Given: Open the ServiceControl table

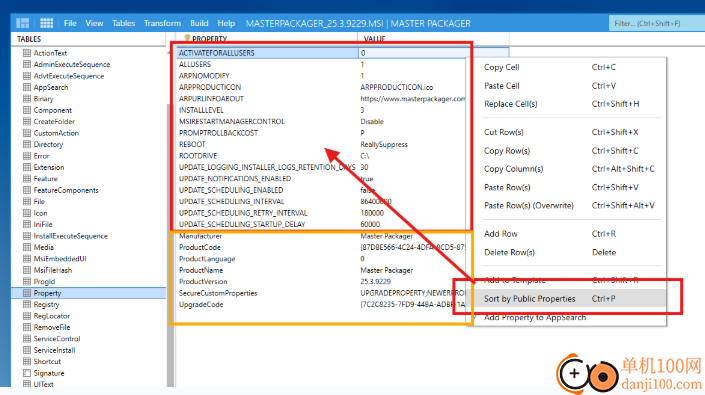Looking at the screenshot, I should pos(57,339).
